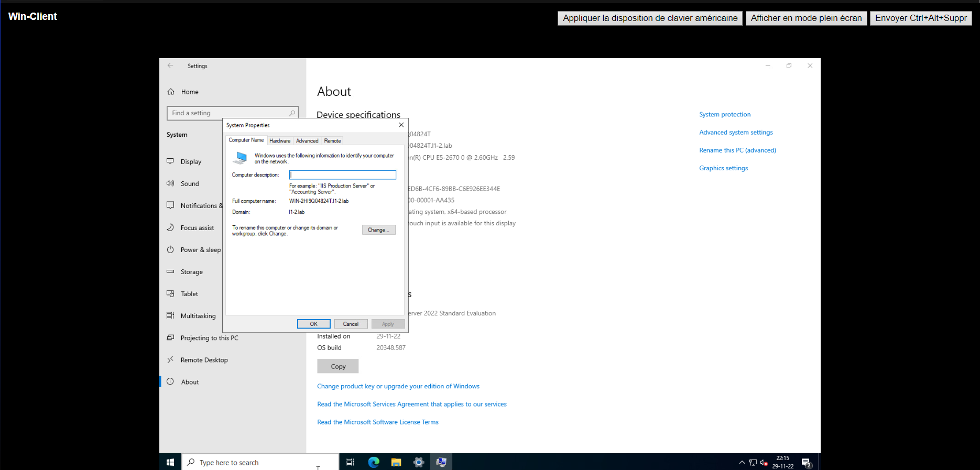Viewport: 980px width, 470px height.
Task: Switch to the Remote tab
Action: [x=332, y=141]
